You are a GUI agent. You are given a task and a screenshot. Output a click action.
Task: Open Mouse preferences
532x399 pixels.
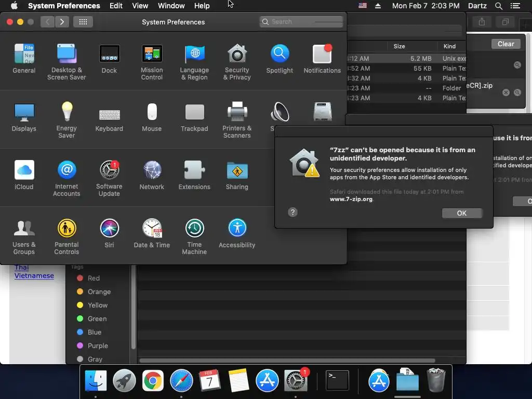(152, 117)
